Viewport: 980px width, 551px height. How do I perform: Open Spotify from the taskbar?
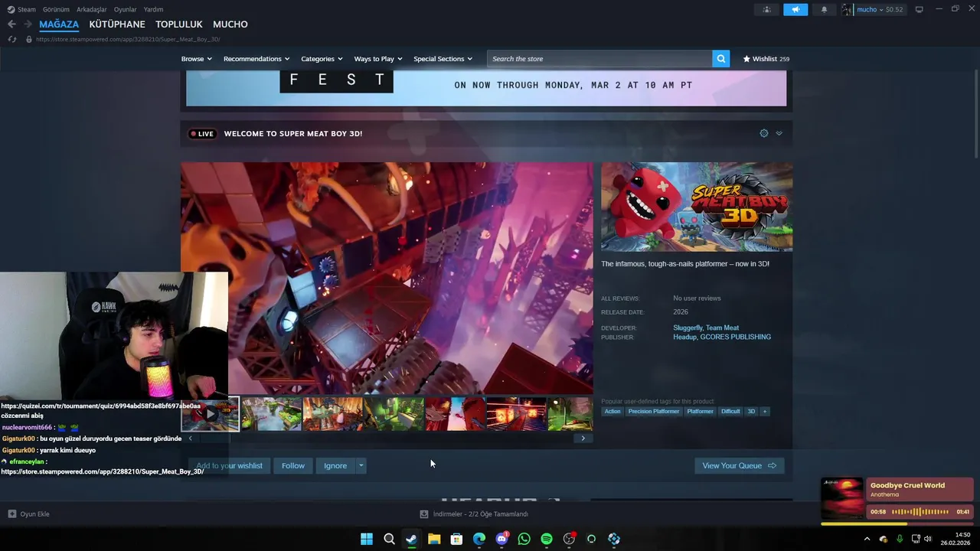(x=547, y=539)
